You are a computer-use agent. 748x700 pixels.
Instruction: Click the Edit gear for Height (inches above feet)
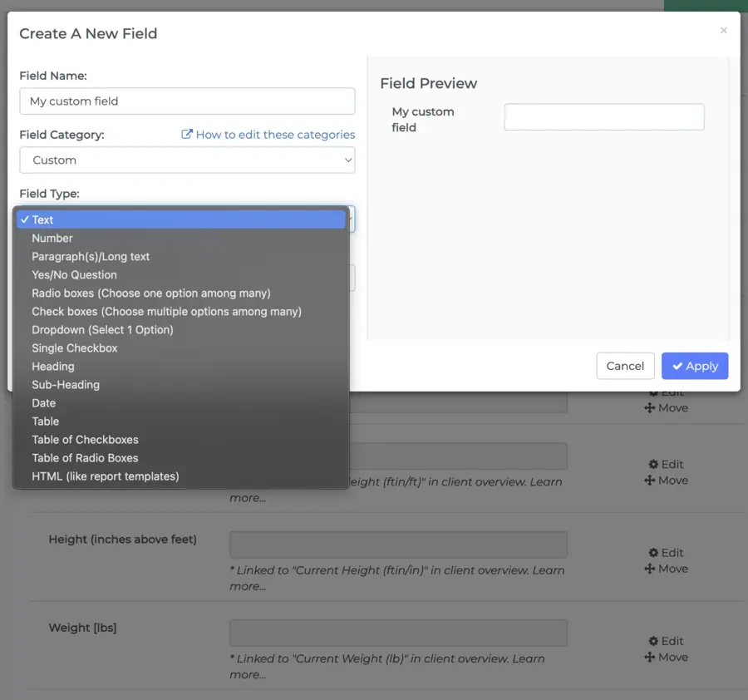665,552
